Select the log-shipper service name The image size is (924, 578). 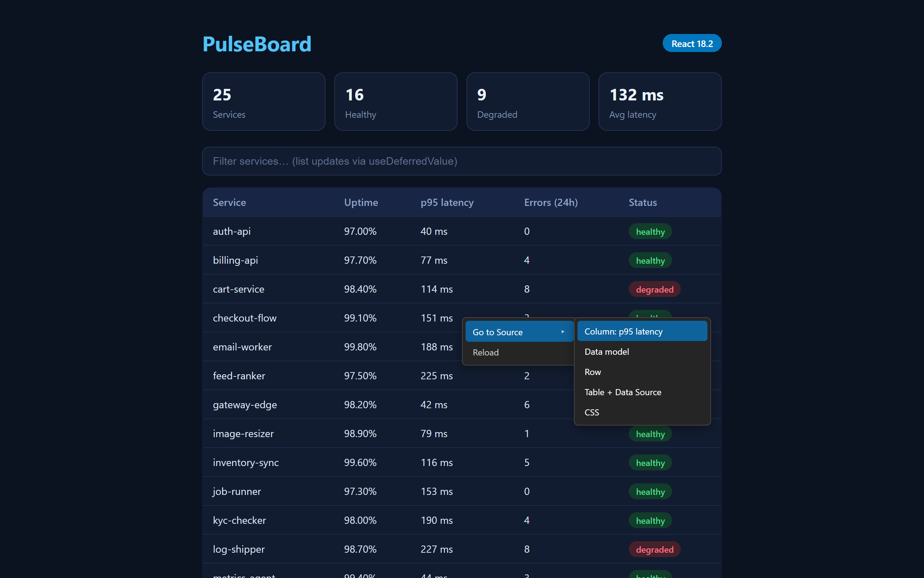239,549
